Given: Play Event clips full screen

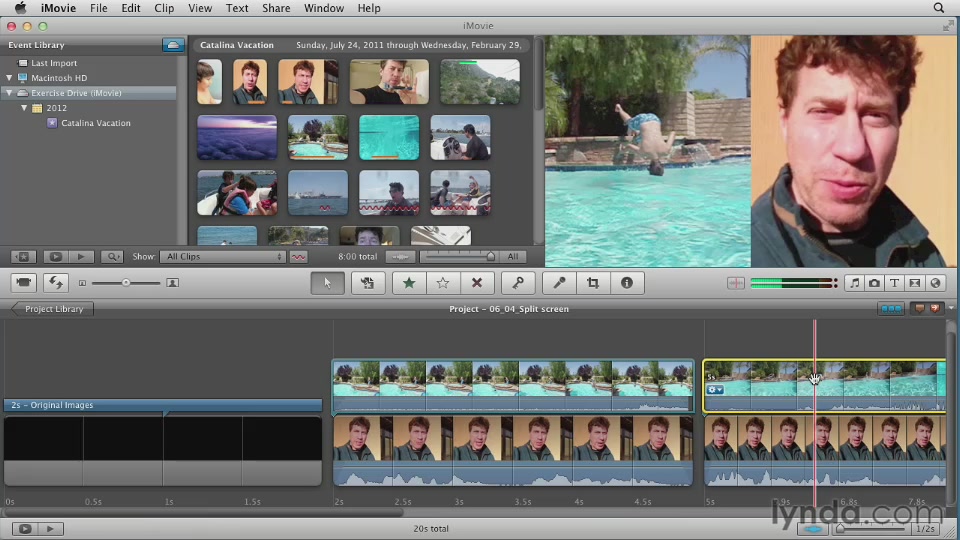Looking at the screenshot, I should (55, 257).
